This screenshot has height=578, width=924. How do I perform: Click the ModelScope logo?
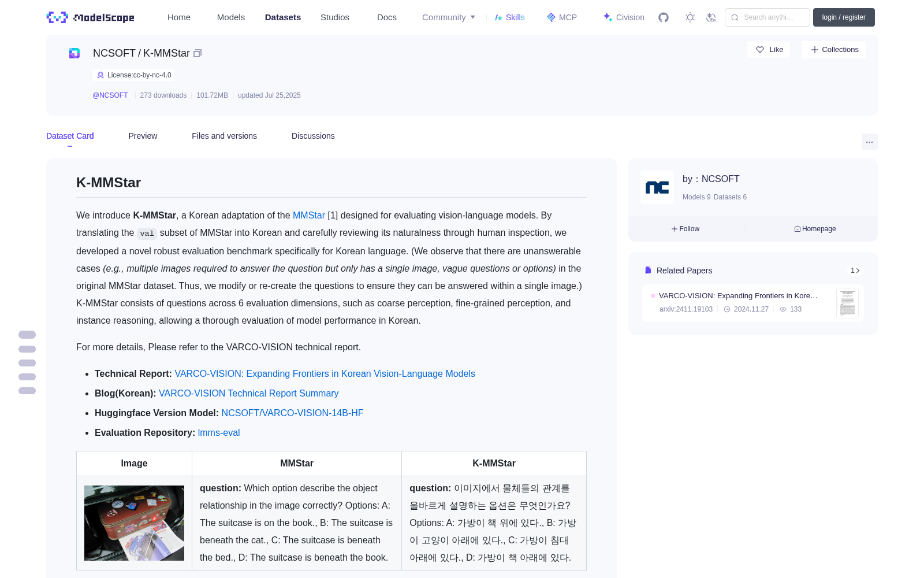[91, 17]
